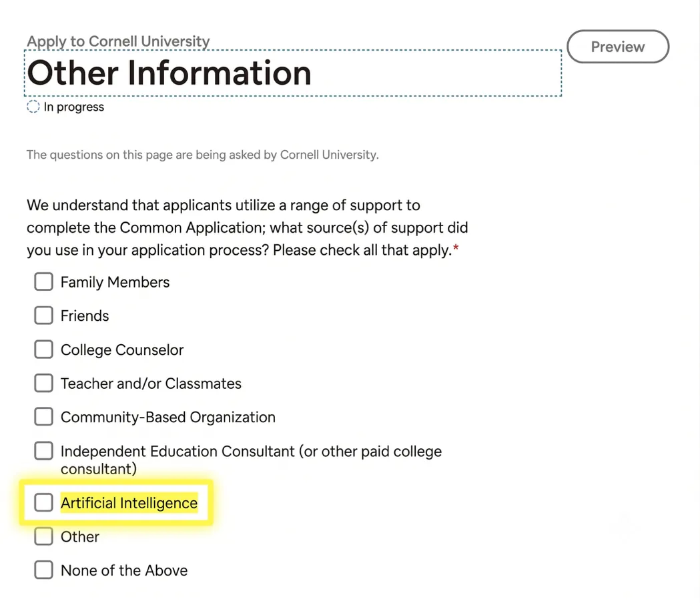The height and width of the screenshot is (603, 700).
Task: Click the None of the Above label
Action: [x=124, y=570]
